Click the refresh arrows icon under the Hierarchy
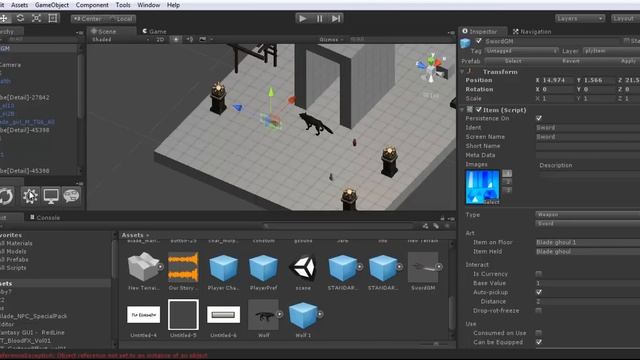Image resolution: width=640 pixels, height=360 pixels. coord(6,196)
